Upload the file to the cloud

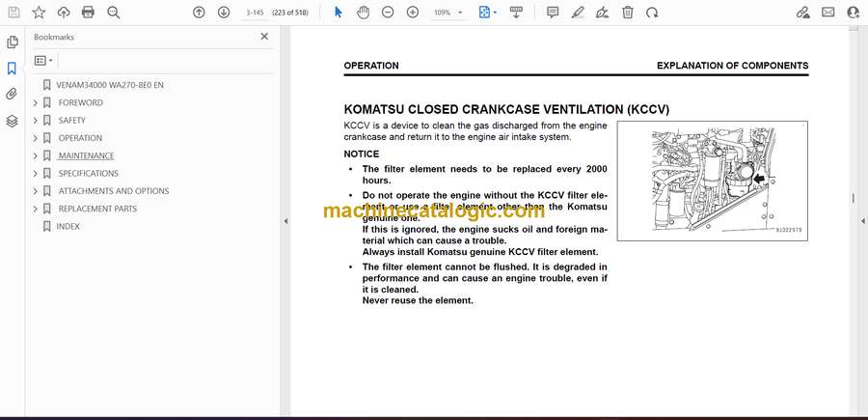pyautogui.click(x=64, y=13)
